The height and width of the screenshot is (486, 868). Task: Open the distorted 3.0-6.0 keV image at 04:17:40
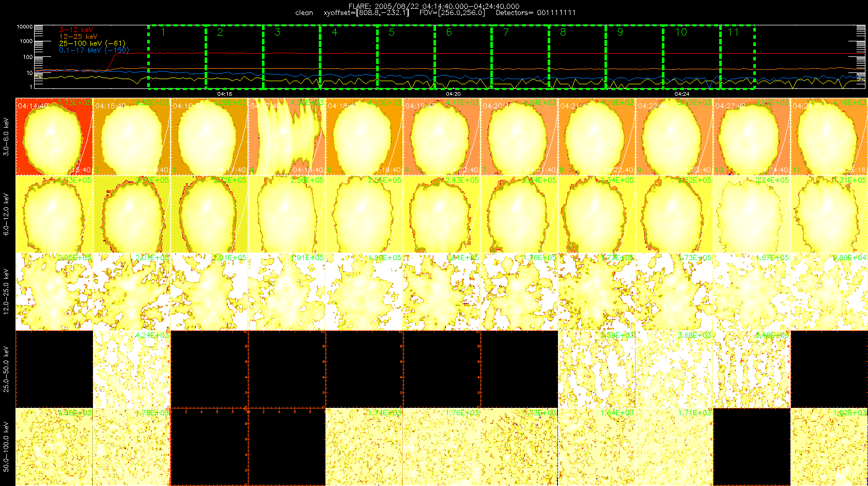[x=287, y=136]
